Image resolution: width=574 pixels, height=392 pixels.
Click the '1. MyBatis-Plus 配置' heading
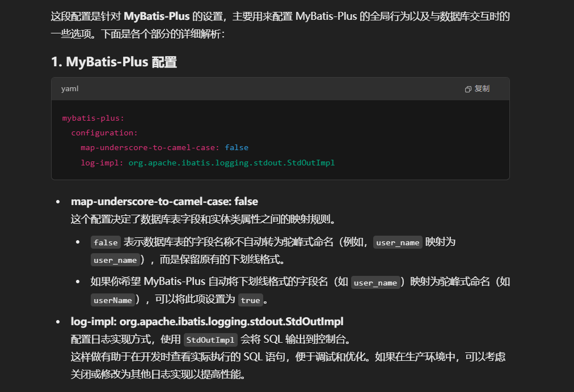coord(114,62)
